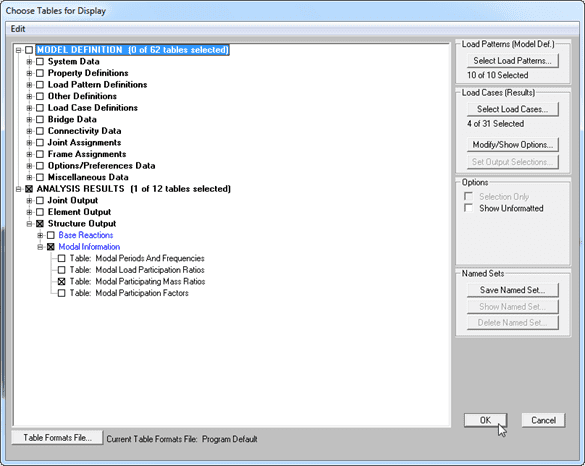Select the Connectivity Data label
The width and height of the screenshot is (585, 466).
point(84,131)
